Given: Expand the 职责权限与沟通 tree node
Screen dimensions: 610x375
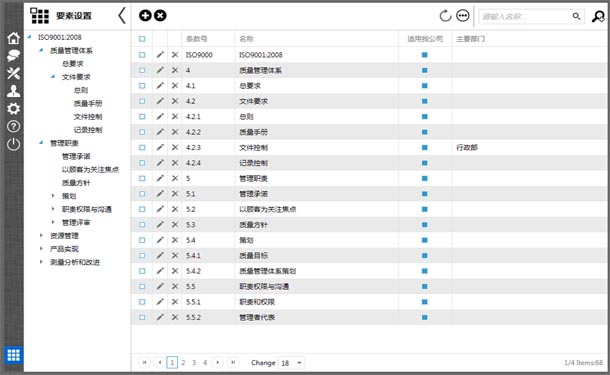Looking at the screenshot, I should point(53,209).
